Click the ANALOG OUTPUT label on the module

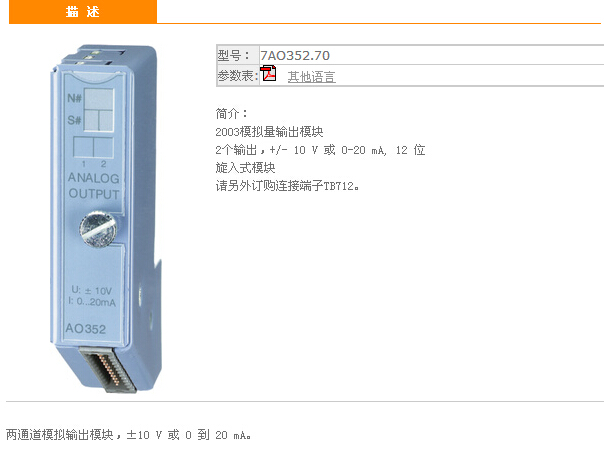[94, 186]
